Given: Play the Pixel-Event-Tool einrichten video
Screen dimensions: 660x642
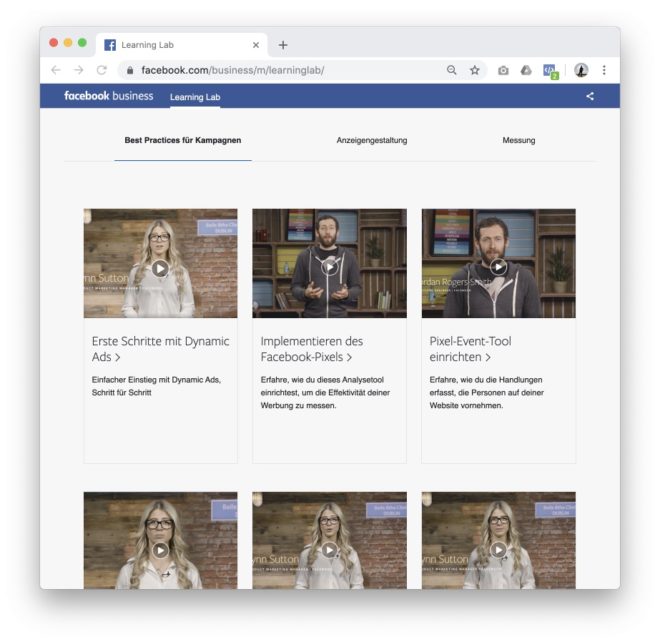Looking at the screenshot, I should point(498,267).
